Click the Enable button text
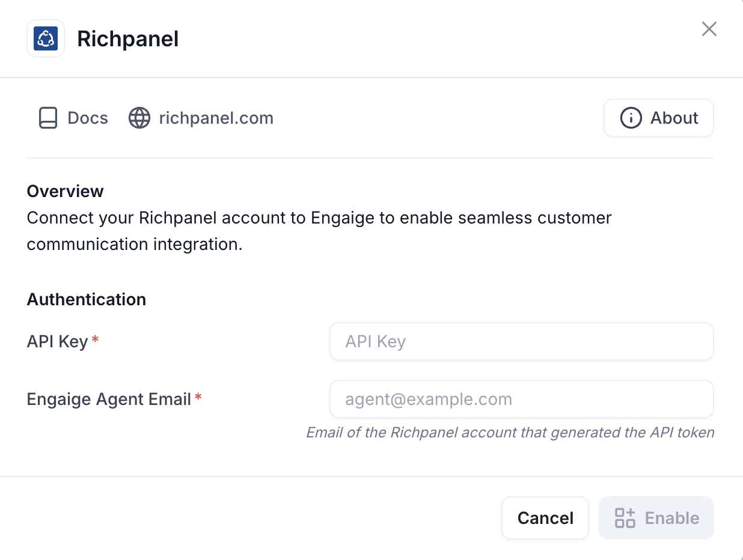The width and height of the screenshot is (743, 560). point(672,518)
